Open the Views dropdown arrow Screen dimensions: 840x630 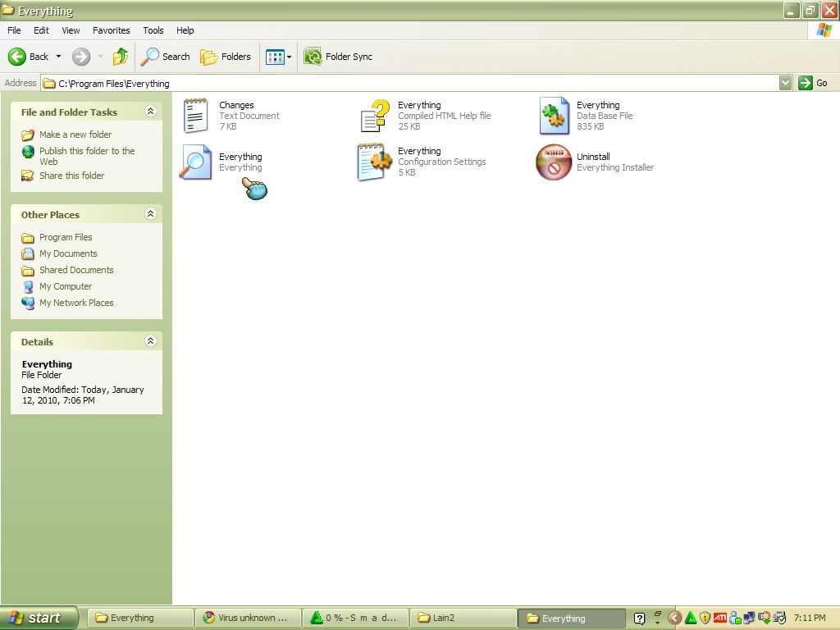[x=290, y=57]
